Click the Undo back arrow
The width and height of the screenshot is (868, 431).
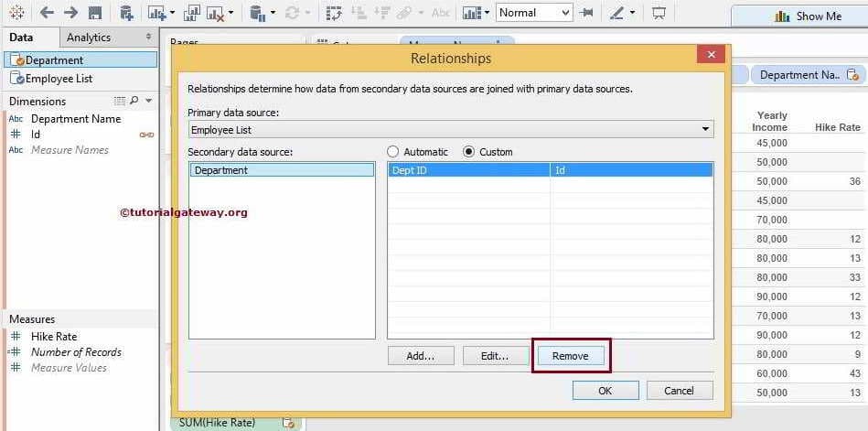point(47,13)
